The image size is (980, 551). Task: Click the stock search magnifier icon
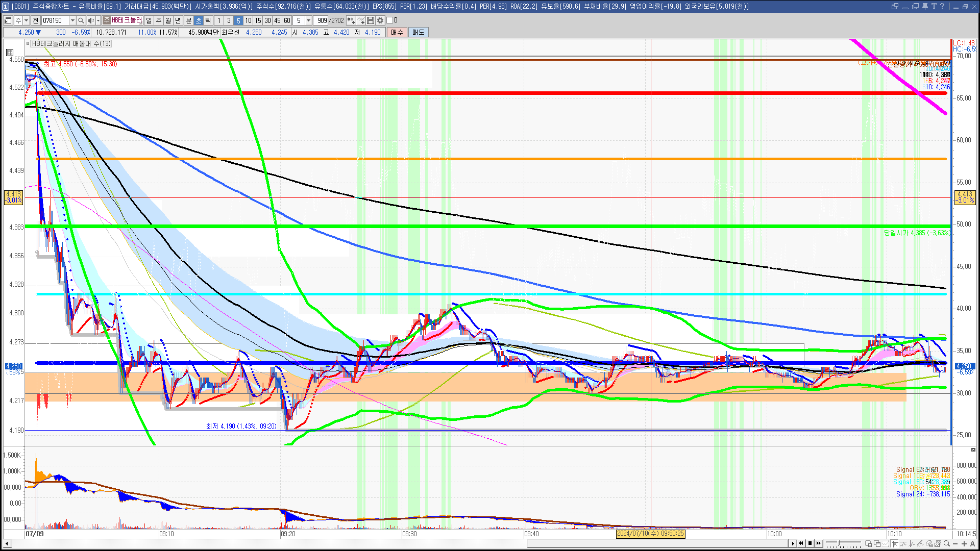(81, 20)
